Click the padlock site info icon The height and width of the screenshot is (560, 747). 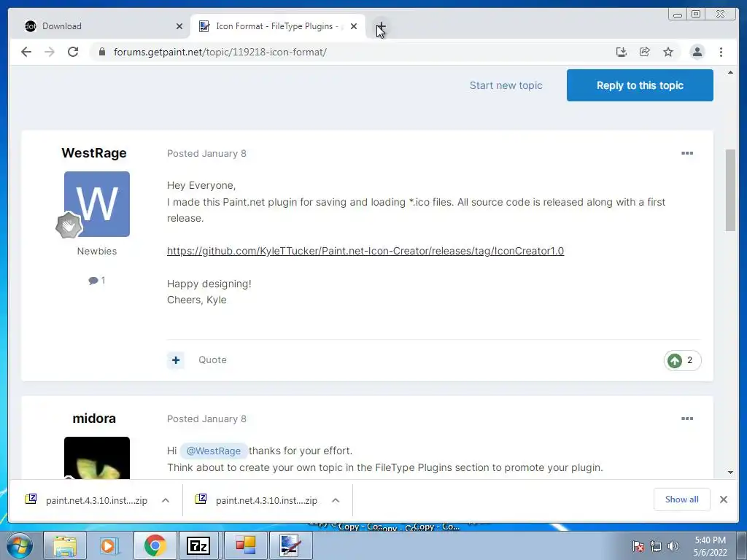click(x=101, y=52)
